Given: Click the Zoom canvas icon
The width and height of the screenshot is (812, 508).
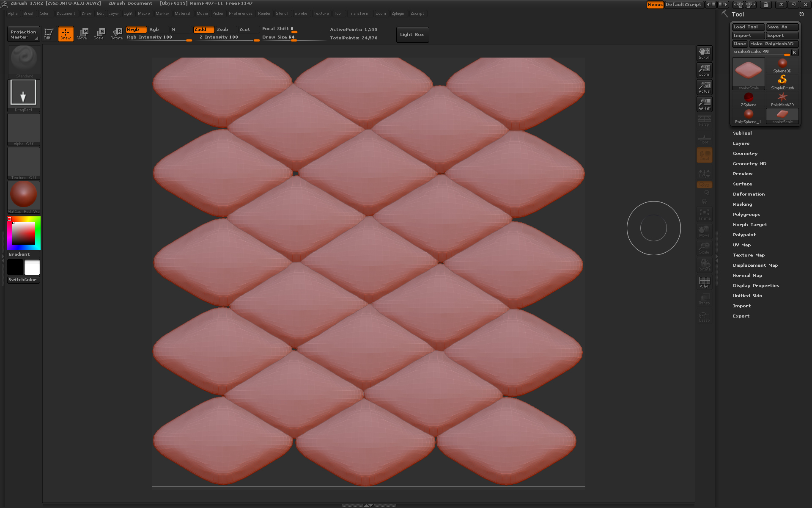Looking at the screenshot, I should click(x=704, y=70).
